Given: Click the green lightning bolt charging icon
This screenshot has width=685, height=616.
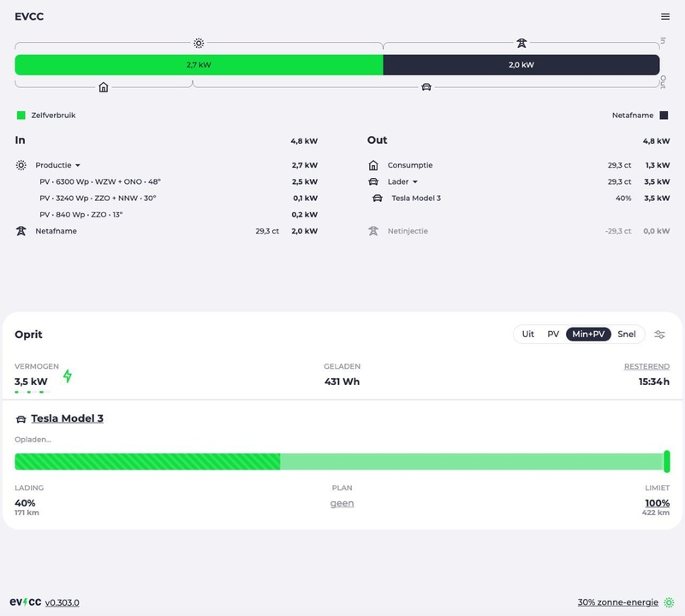Looking at the screenshot, I should click(68, 376).
